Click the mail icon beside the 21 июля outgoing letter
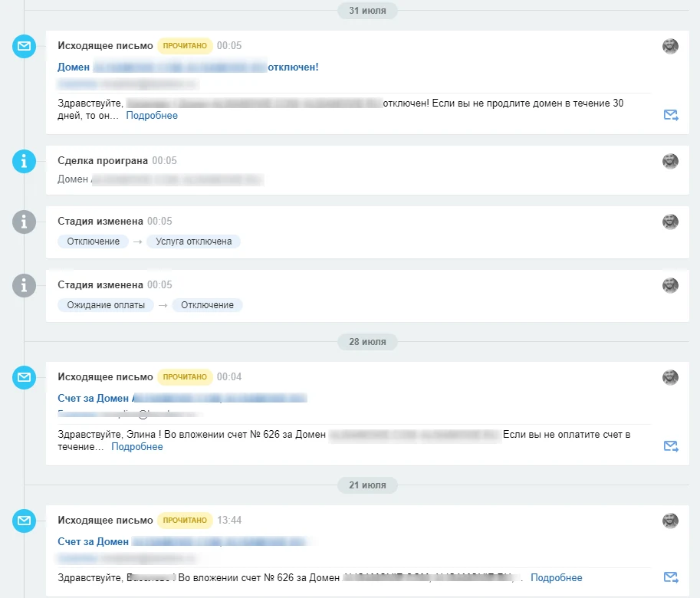 [24, 521]
